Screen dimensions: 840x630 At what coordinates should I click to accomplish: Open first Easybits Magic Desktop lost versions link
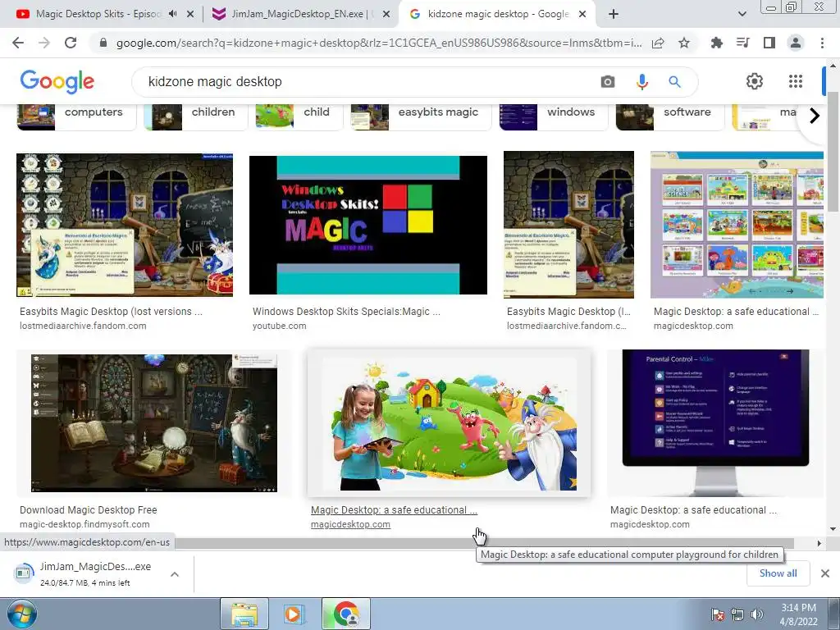[111, 312]
